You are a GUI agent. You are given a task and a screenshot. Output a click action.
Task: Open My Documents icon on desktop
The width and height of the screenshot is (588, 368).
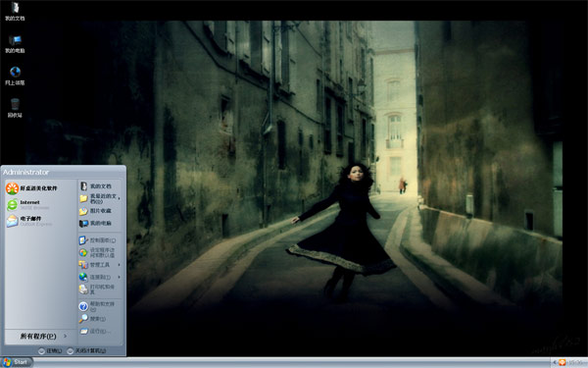[15, 11]
